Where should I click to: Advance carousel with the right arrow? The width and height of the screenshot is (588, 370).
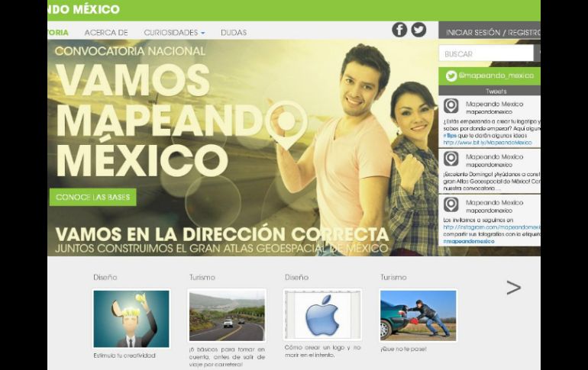coord(513,288)
